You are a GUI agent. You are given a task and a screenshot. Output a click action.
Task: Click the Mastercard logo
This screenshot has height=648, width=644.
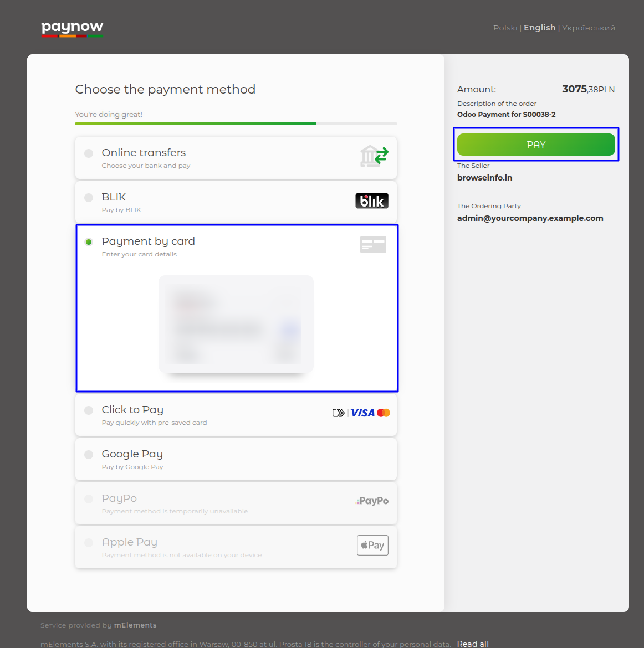coord(384,413)
